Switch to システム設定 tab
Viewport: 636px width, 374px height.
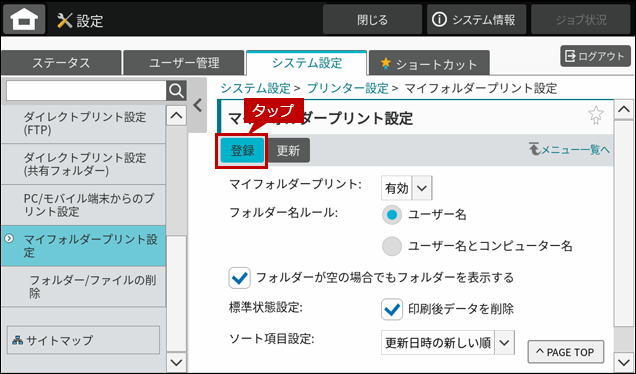coord(307,63)
